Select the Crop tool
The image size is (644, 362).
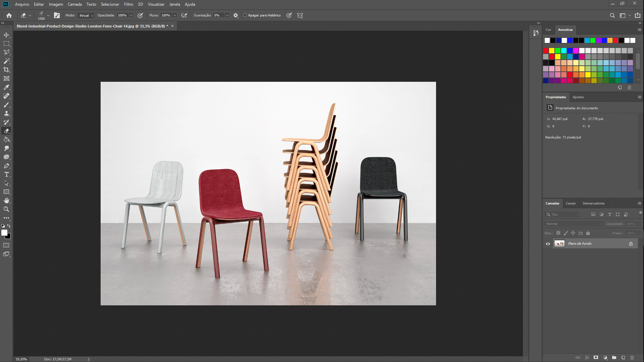[x=6, y=70]
